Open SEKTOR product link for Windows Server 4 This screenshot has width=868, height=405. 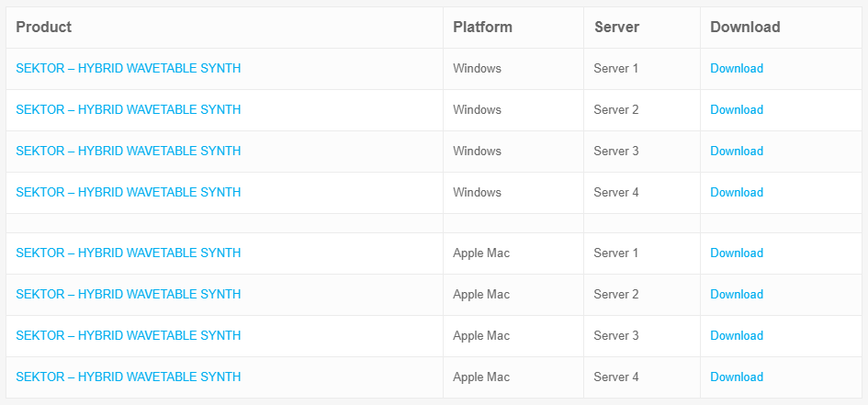(x=129, y=193)
